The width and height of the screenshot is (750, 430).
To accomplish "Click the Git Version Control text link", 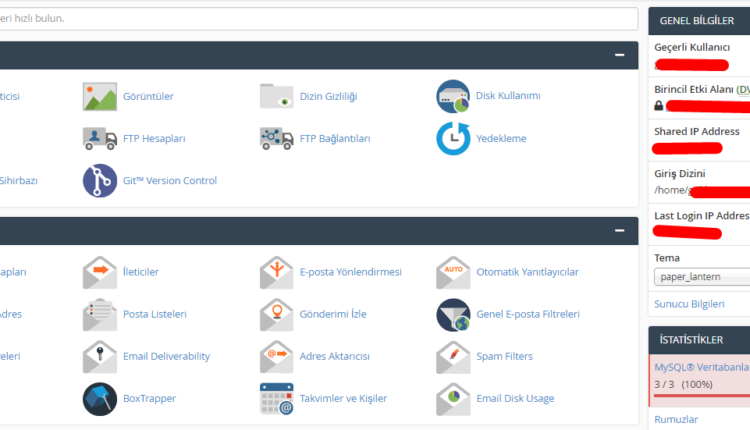I will tap(170, 181).
